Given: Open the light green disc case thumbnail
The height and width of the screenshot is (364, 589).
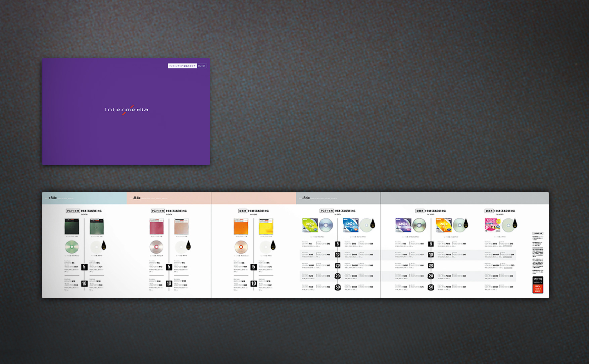Looking at the screenshot, I should pos(97,226).
